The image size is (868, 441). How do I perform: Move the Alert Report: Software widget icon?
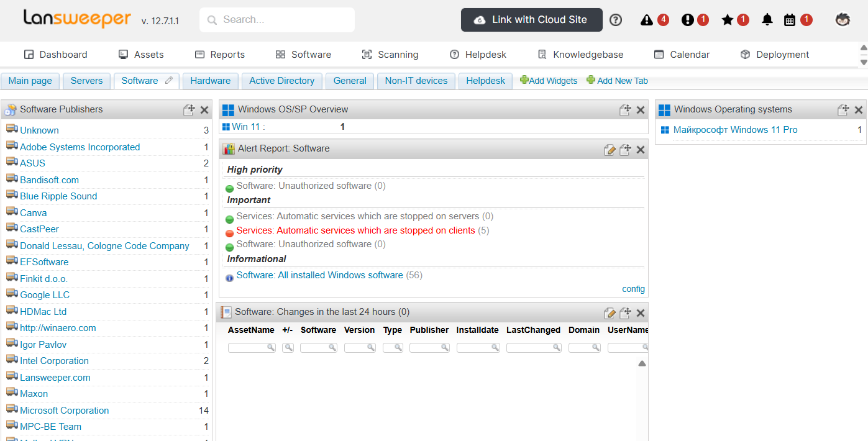tap(626, 149)
